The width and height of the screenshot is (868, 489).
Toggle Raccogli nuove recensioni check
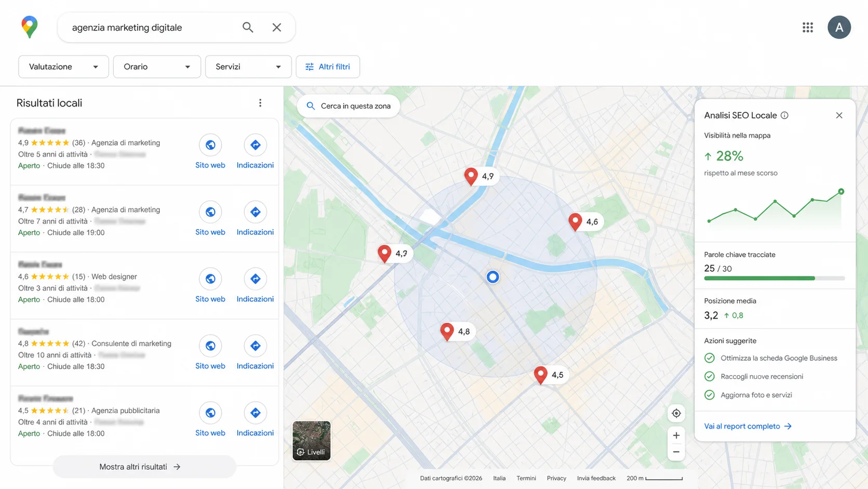(709, 376)
